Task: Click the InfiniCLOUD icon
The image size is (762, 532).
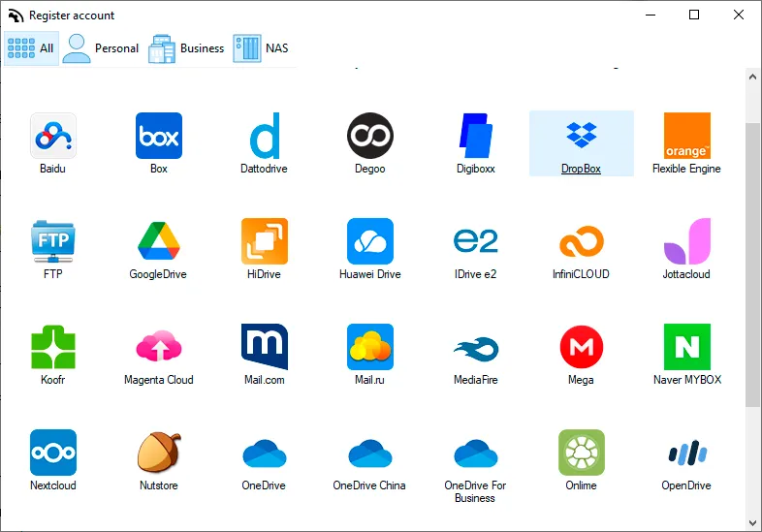Action: [582, 241]
